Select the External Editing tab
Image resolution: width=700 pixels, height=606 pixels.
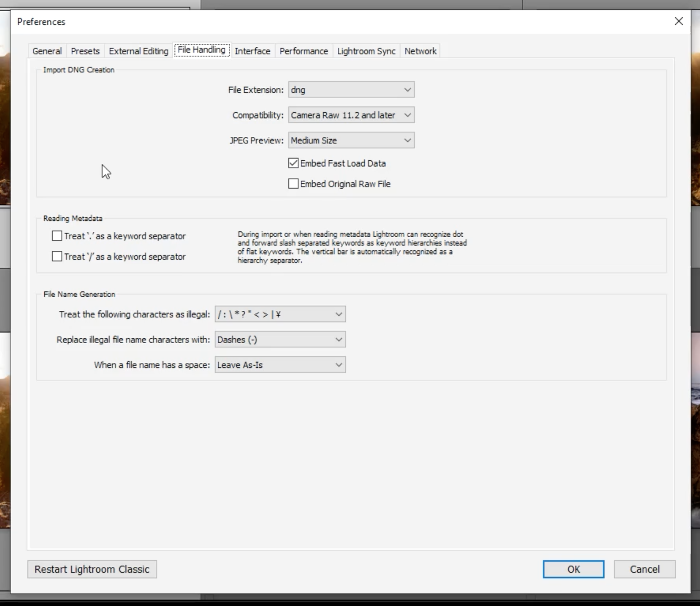click(138, 51)
